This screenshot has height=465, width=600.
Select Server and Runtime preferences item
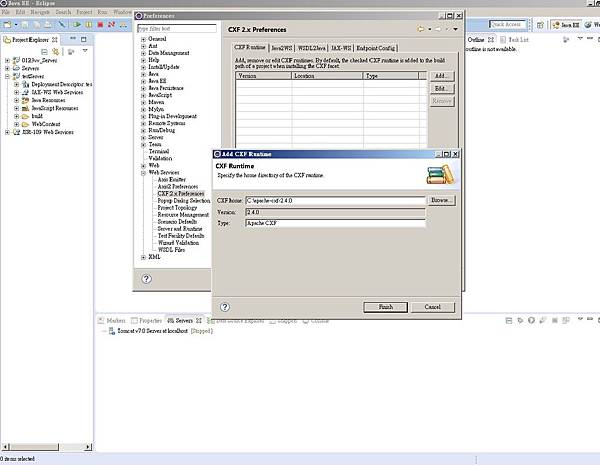(180, 229)
